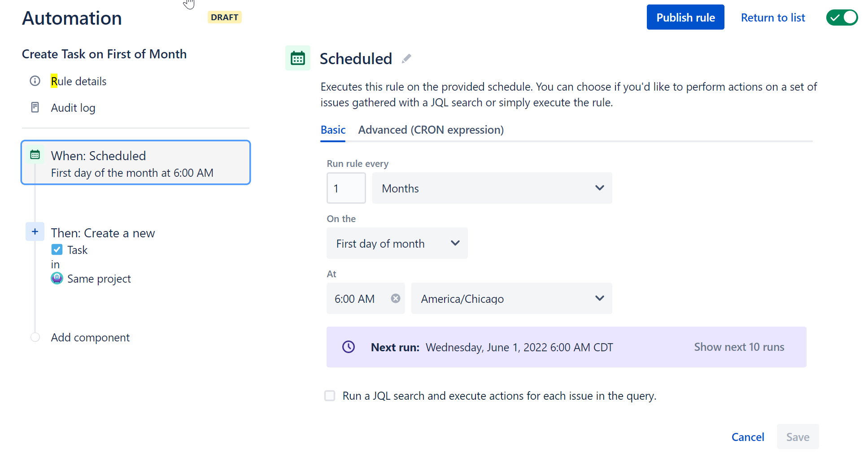Click the Run rule every number field

[346, 188]
